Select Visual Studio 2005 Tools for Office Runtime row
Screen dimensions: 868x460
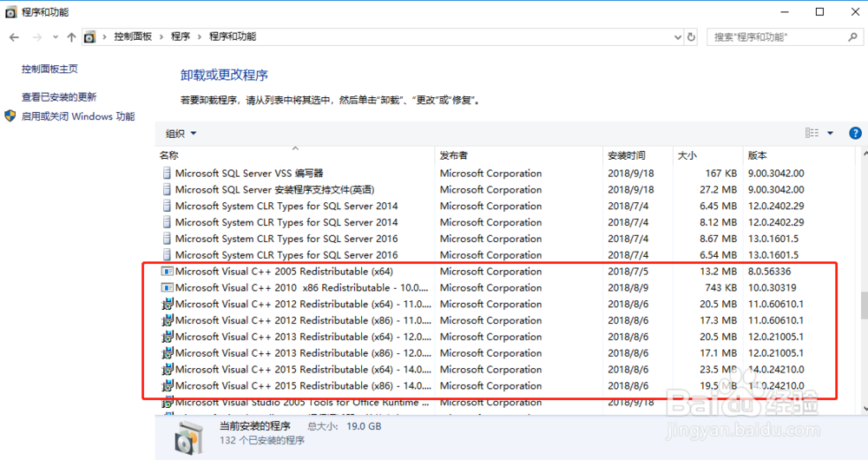point(302,403)
